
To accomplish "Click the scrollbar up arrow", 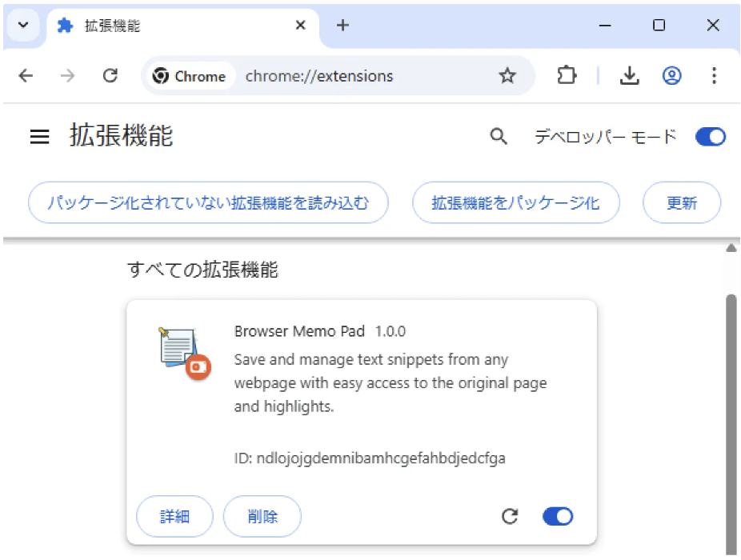I will 731,248.
